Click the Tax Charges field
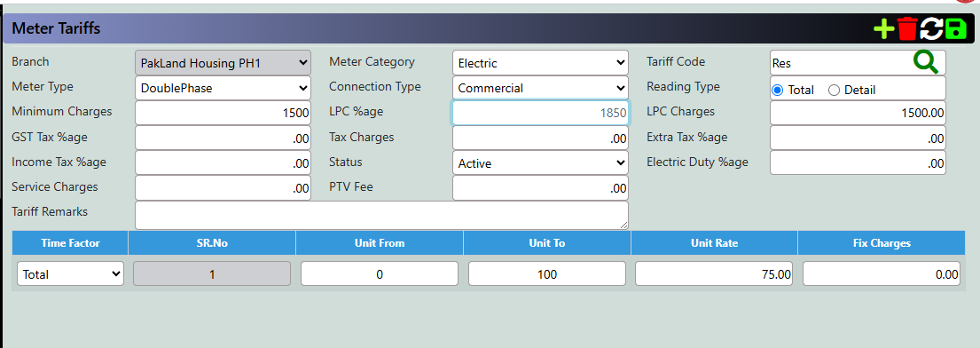This screenshot has height=348, width=980. tap(541, 138)
